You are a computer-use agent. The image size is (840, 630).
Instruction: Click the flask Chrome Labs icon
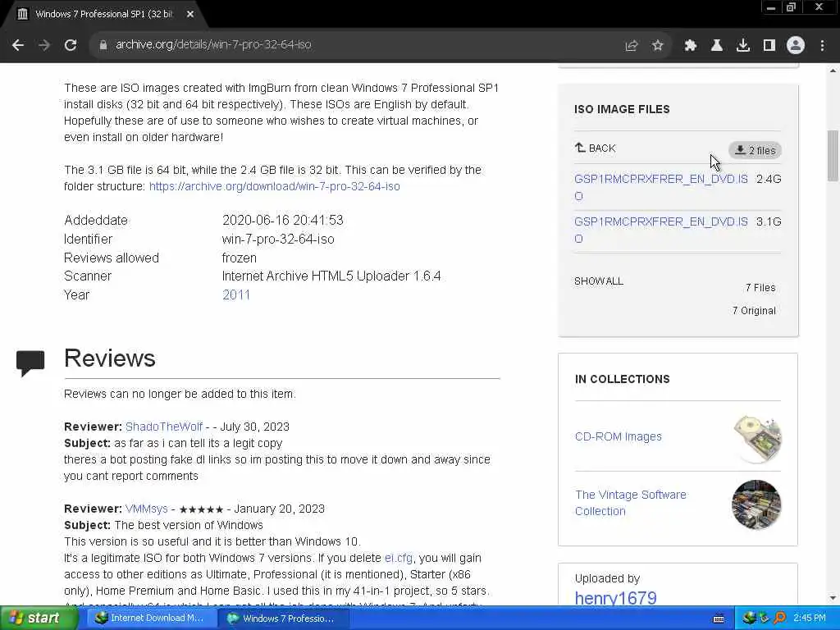[x=716, y=46]
